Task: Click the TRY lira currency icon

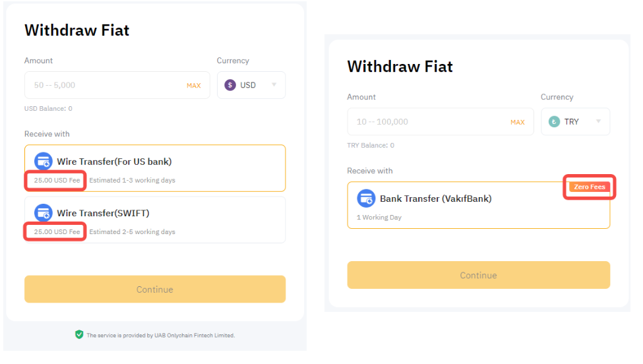Action: click(554, 122)
